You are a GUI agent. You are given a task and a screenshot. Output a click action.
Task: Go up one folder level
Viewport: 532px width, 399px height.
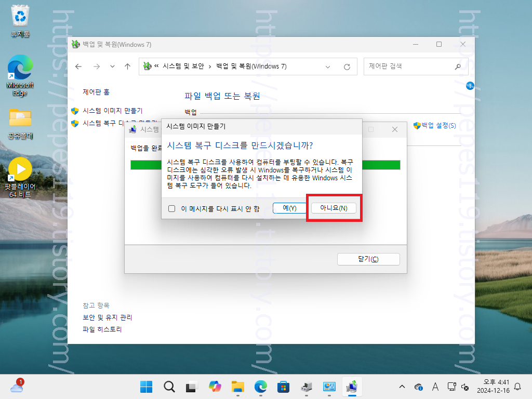coord(128,66)
